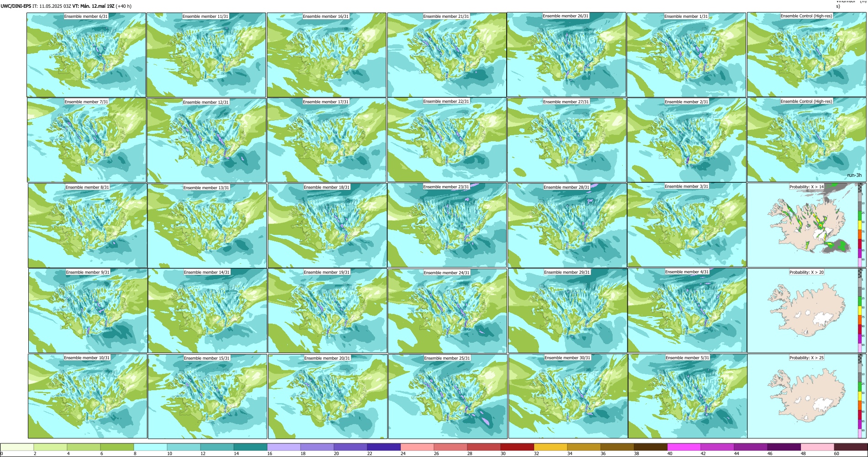This screenshot has height=457, width=868.
Task: Open the Probability: X > 20 map
Action: click(x=807, y=311)
